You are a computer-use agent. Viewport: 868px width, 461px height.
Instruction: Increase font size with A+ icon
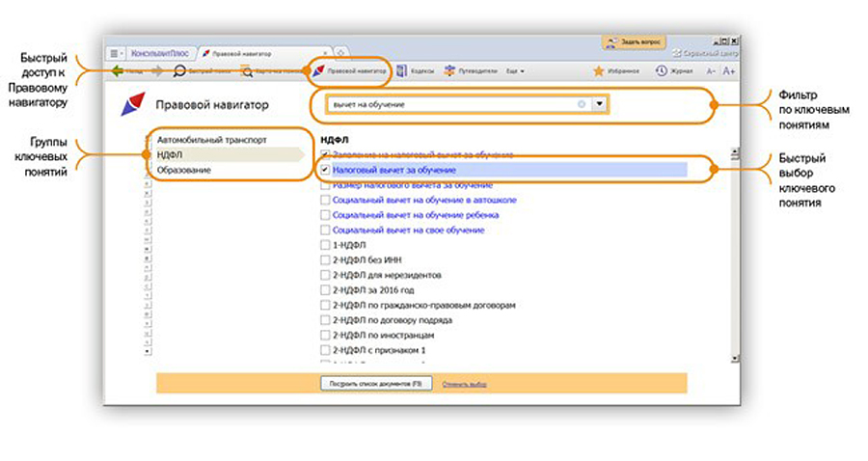[728, 71]
